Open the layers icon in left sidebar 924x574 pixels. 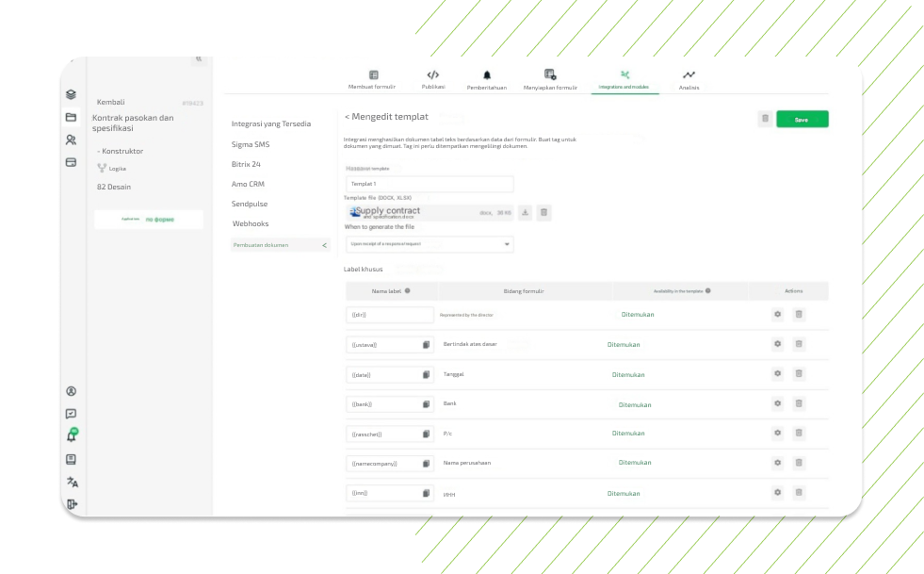click(x=71, y=95)
